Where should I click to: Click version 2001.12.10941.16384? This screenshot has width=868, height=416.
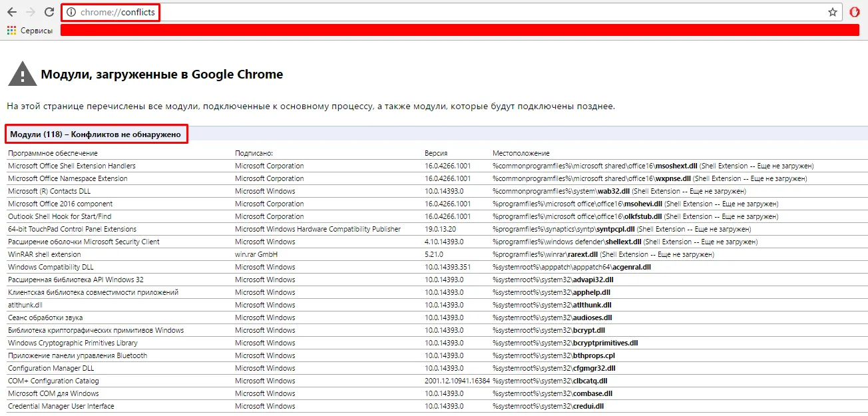457,381
